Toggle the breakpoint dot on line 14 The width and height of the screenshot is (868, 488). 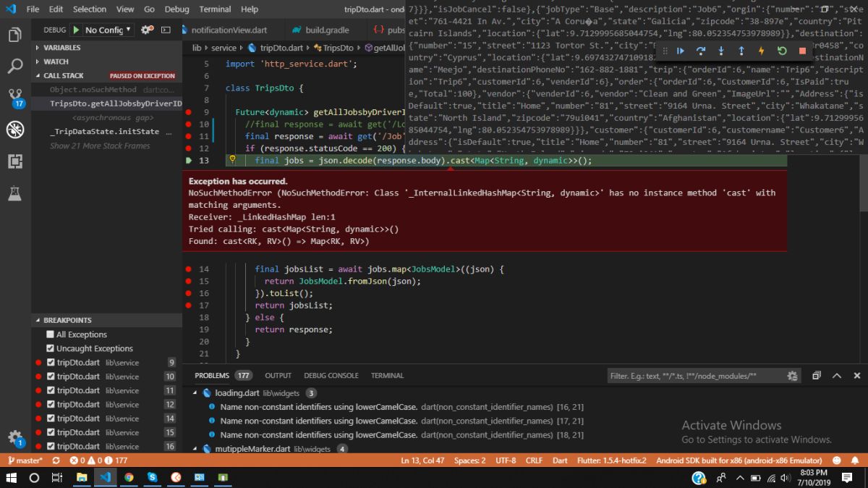point(189,269)
